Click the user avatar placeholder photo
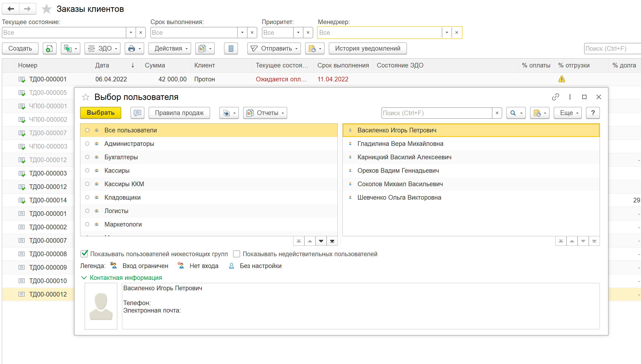 point(101,306)
